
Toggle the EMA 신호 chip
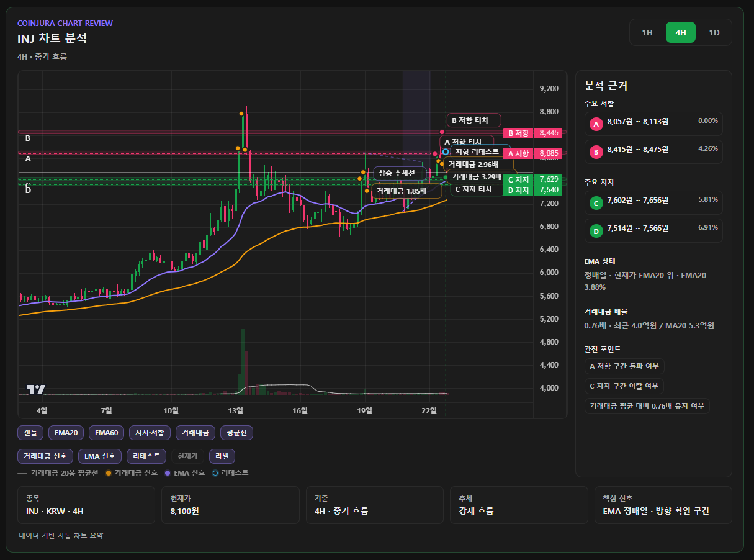click(x=100, y=456)
